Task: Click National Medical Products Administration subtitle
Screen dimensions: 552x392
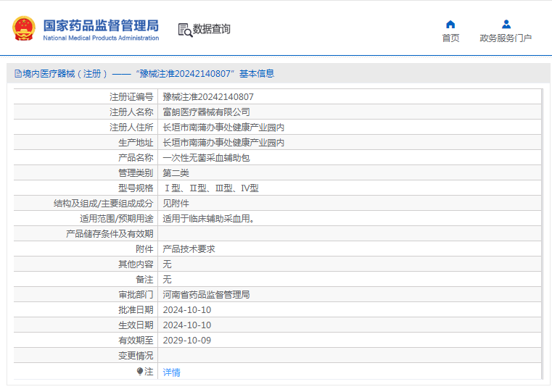Action: click(101, 38)
